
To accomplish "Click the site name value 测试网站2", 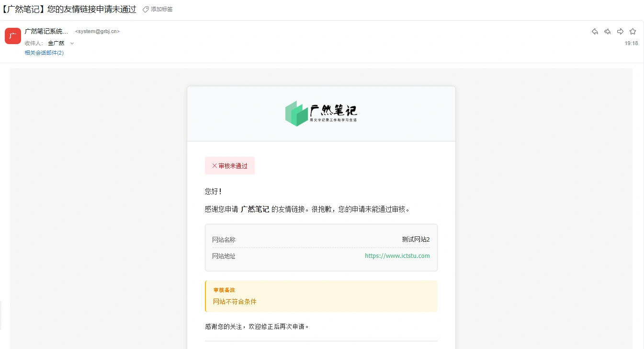I will pyautogui.click(x=416, y=240).
